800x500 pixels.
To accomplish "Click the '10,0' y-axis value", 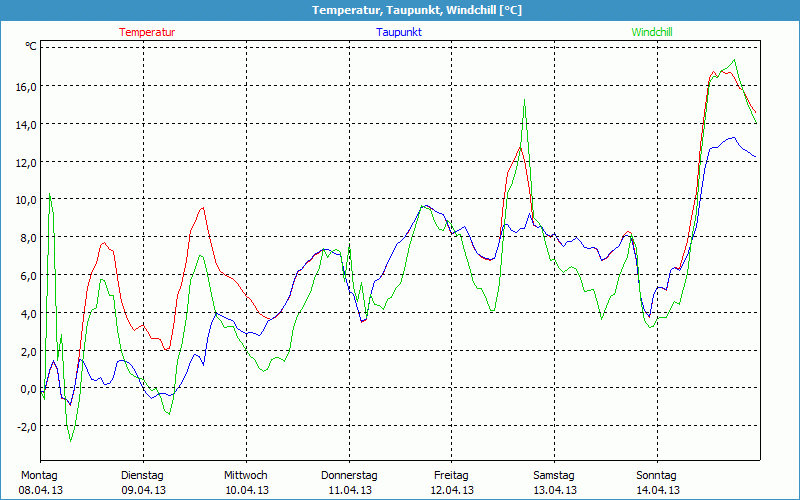I will (26, 200).
